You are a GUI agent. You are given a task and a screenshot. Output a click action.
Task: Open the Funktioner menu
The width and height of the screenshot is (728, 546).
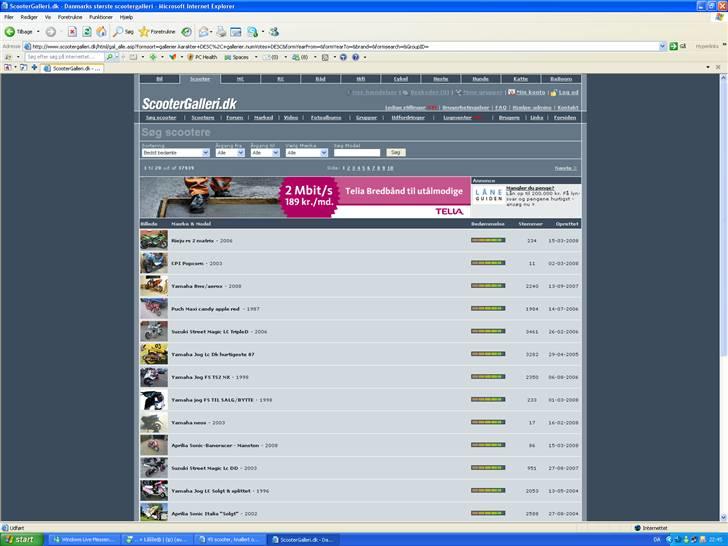click(101, 17)
